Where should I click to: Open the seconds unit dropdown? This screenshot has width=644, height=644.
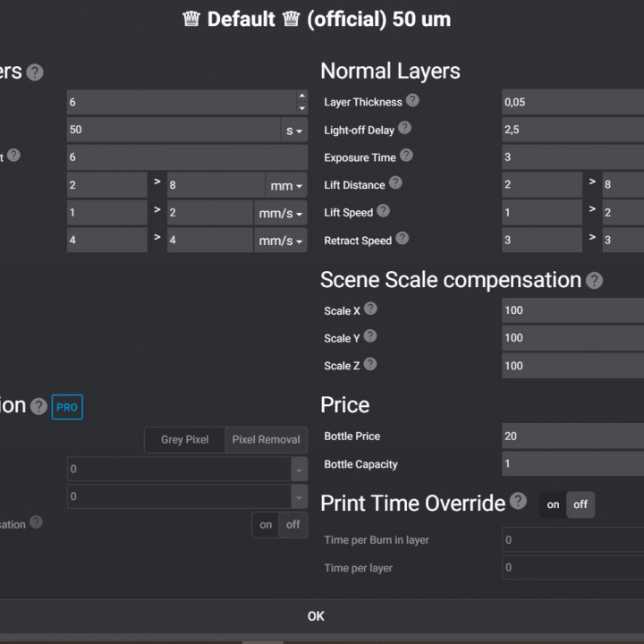tap(293, 131)
